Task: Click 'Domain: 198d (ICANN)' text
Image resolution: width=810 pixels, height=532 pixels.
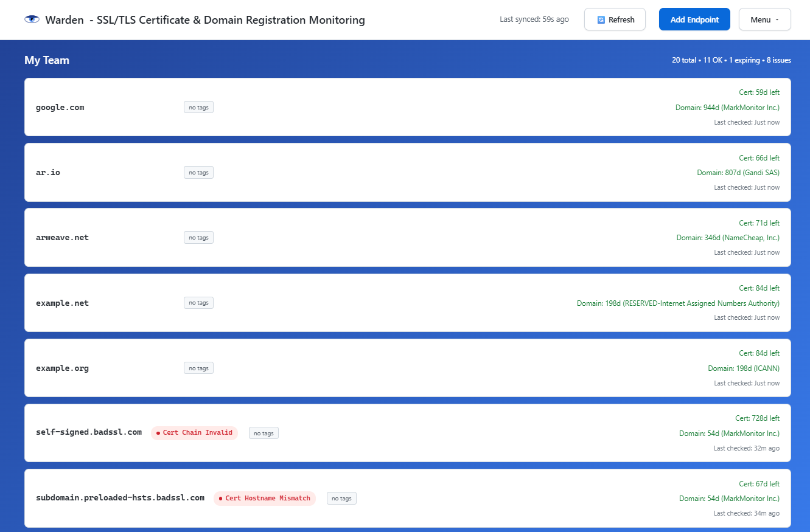Action: tap(744, 368)
